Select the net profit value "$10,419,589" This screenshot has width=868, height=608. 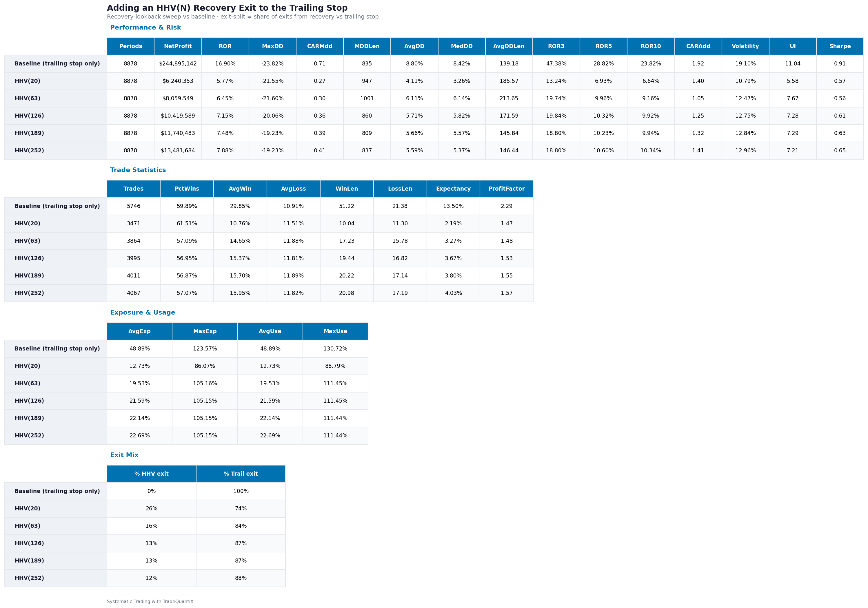178,116
